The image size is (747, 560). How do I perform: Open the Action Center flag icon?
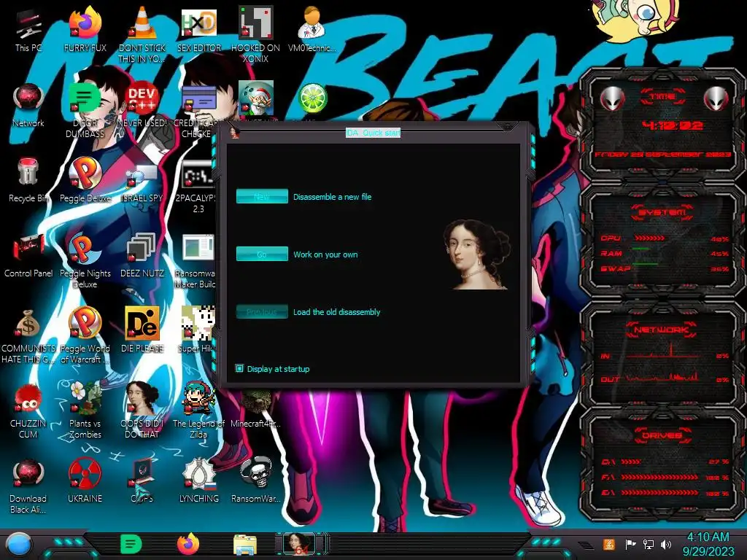pyautogui.click(x=630, y=544)
